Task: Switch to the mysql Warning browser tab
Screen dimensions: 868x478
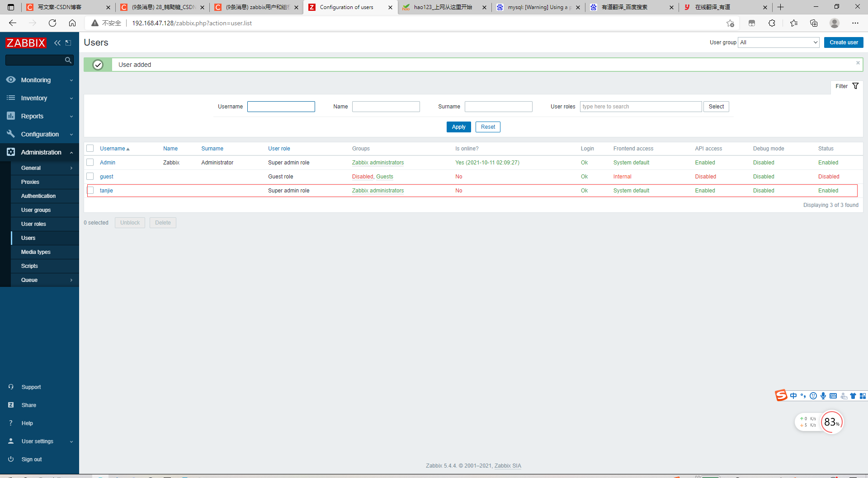Action: click(538, 7)
